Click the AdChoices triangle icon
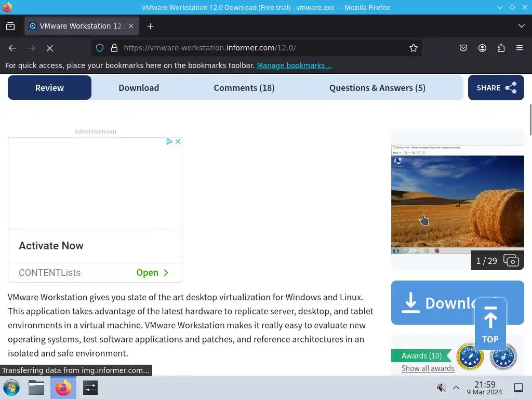The image size is (532, 399). click(169, 141)
